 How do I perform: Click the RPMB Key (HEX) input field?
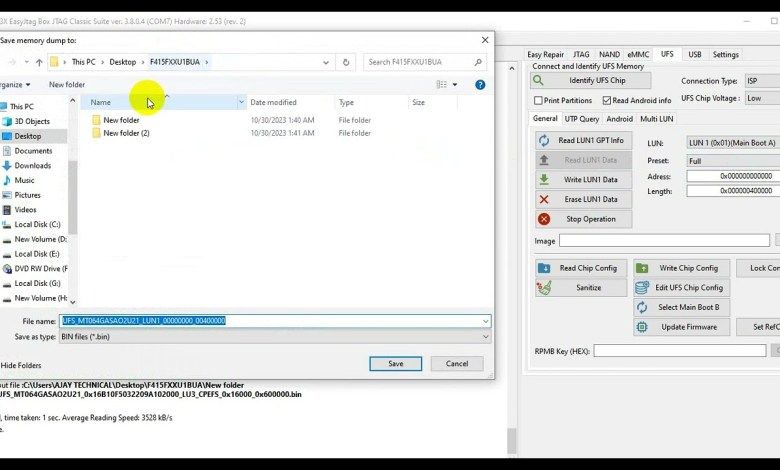pyautogui.click(x=680, y=351)
